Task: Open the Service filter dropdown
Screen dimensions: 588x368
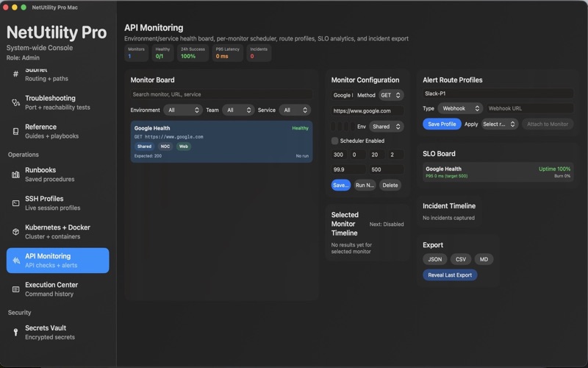Action: [295, 110]
